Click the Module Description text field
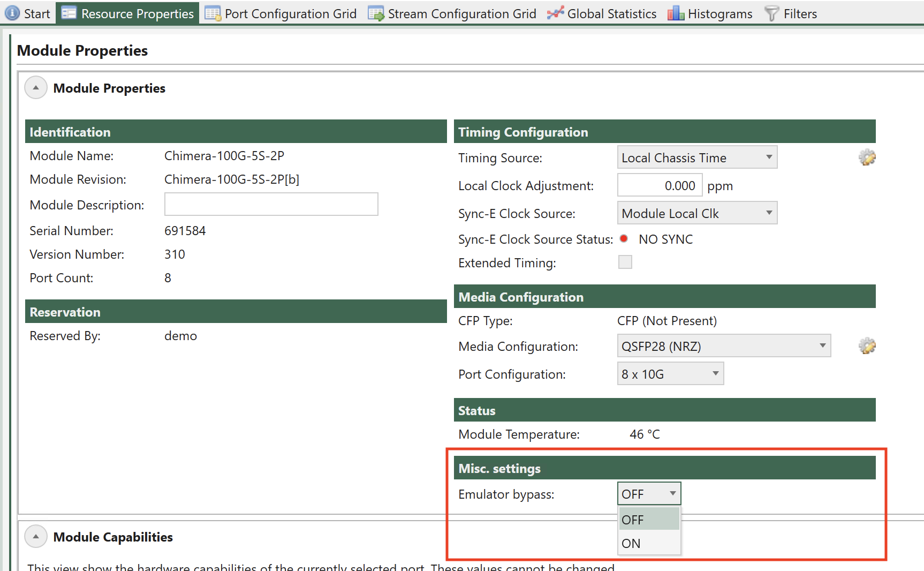The height and width of the screenshot is (571, 924). (271, 204)
